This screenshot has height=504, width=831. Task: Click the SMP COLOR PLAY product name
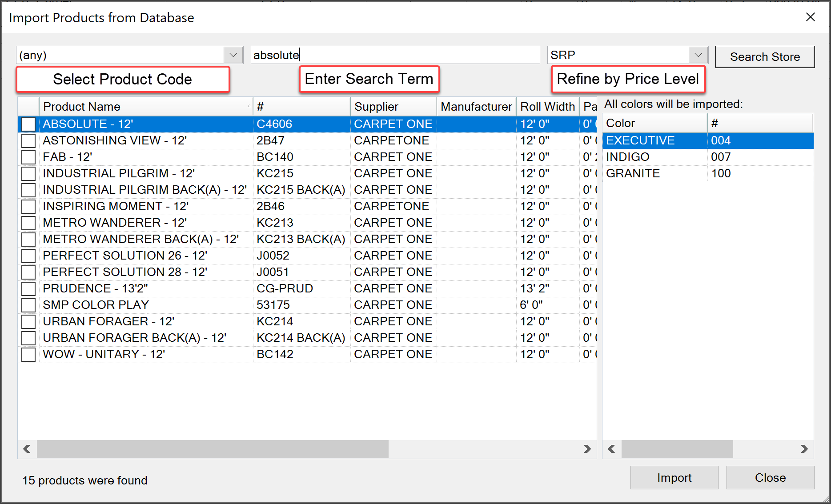point(96,305)
